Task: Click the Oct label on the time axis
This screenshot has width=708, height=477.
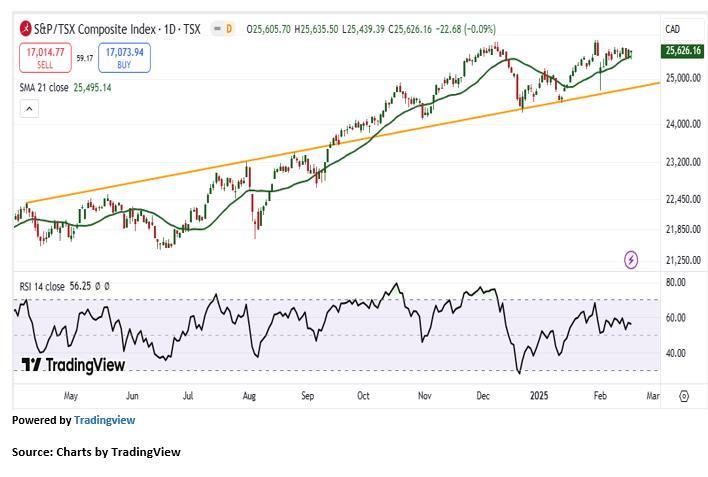Action: [x=363, y=396]
